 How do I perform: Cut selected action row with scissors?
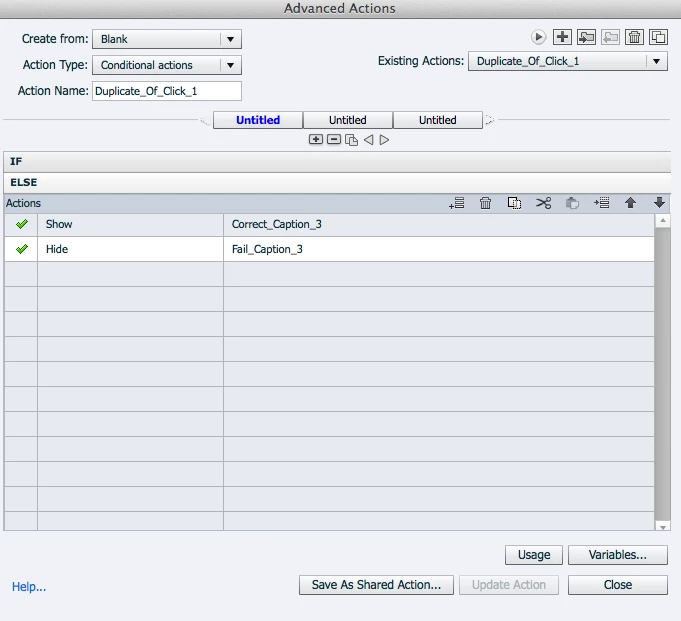pos(543,203)
